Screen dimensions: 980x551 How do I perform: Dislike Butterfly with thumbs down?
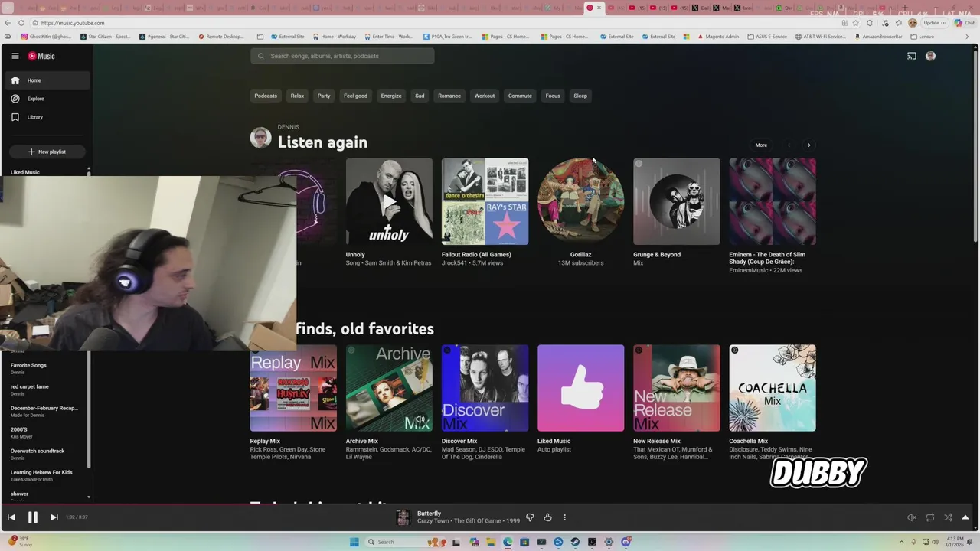[529, 517]
